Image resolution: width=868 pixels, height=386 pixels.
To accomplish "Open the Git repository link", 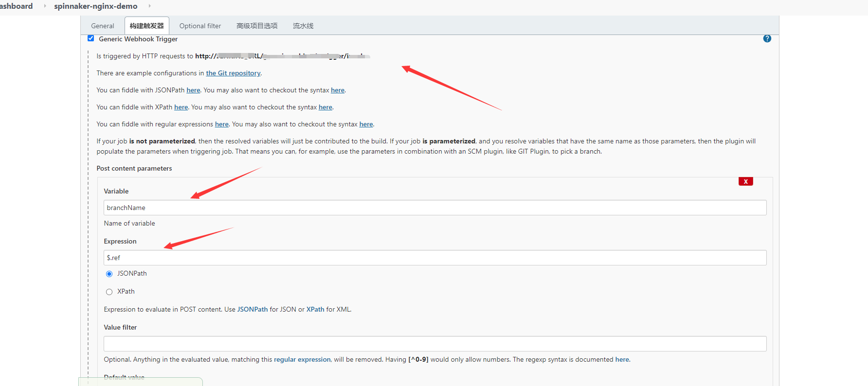I will point(233,73).
